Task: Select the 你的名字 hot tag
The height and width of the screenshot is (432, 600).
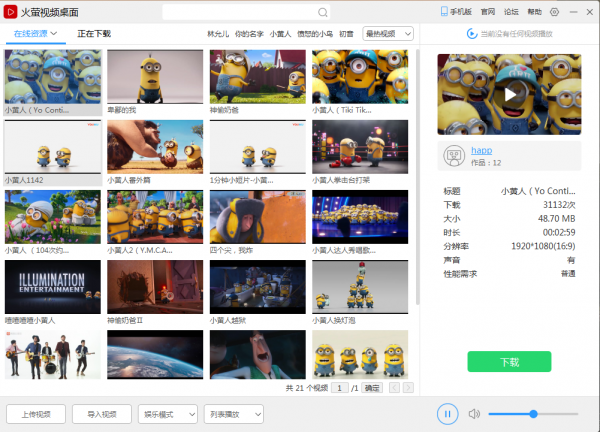Action: coord(249,34)
